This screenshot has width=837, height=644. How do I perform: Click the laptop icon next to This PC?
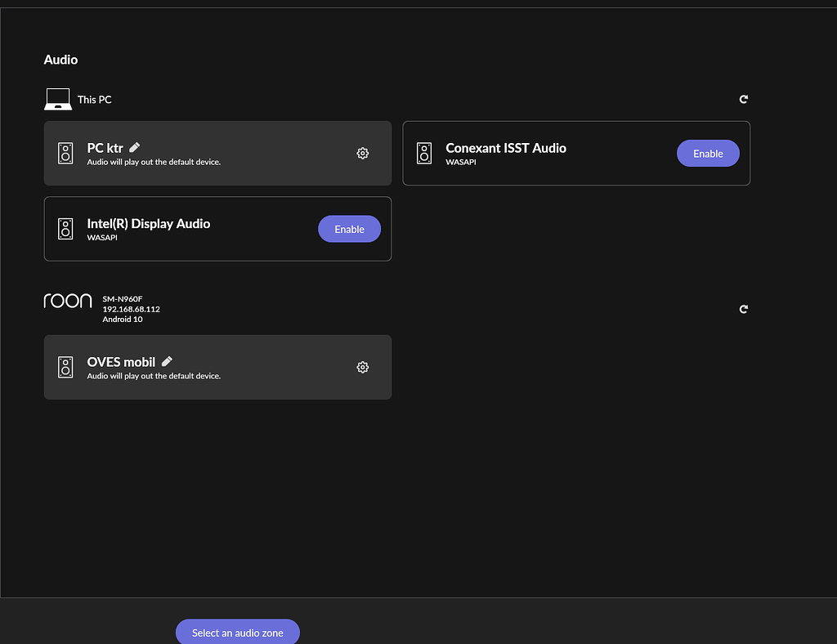pos(57,98)
